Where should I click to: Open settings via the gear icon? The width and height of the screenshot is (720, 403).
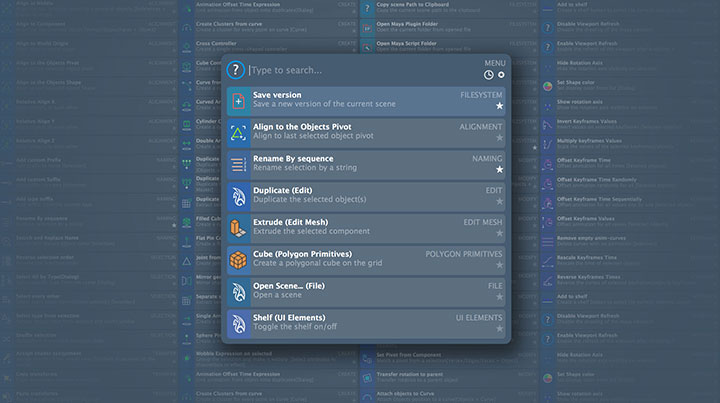click(x=501, y=75)
